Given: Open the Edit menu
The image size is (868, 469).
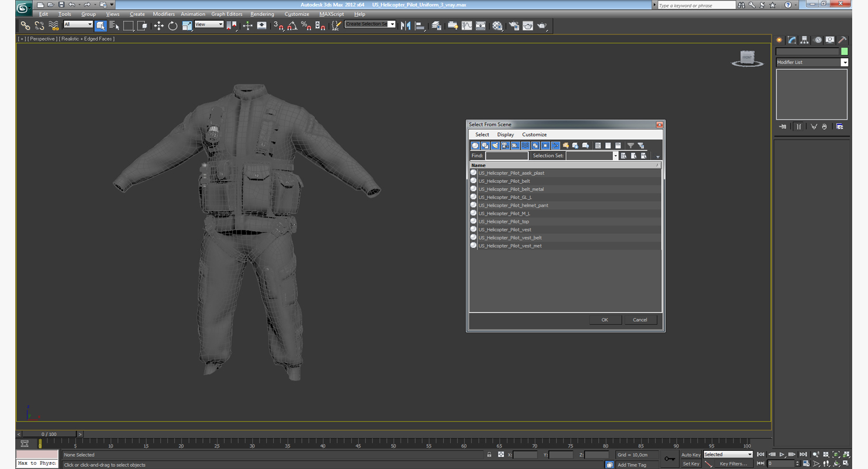Looking at the screenshot, I should tap(44, 14).
